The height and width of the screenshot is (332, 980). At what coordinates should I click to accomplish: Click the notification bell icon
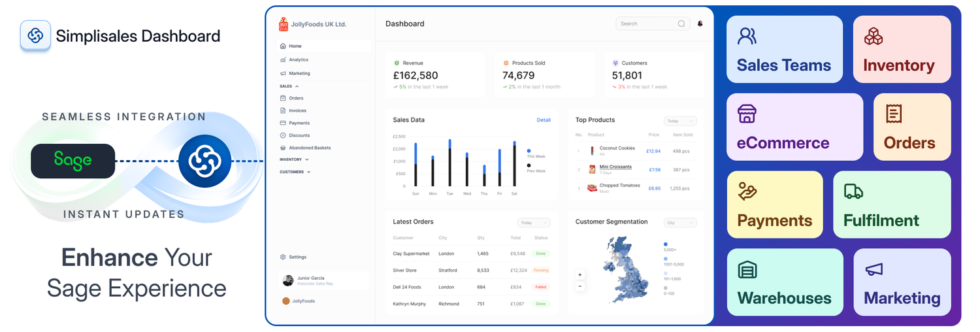click(700, 24)
